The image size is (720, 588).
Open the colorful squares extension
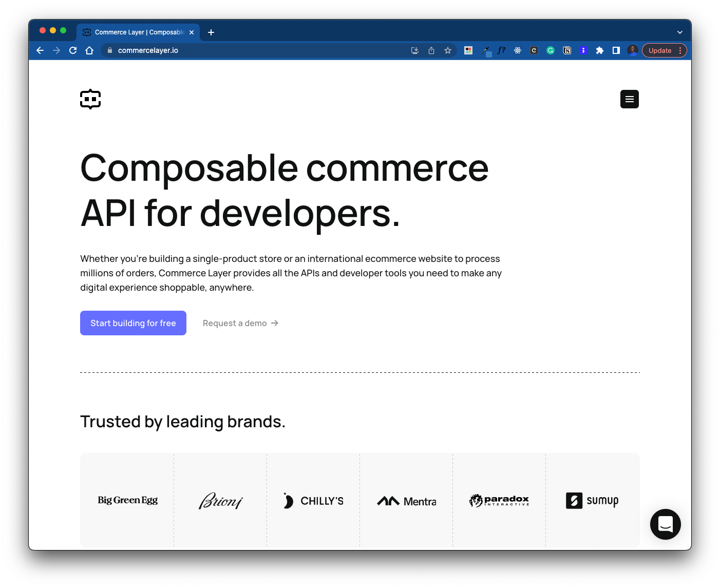click(x=468, y=50)
